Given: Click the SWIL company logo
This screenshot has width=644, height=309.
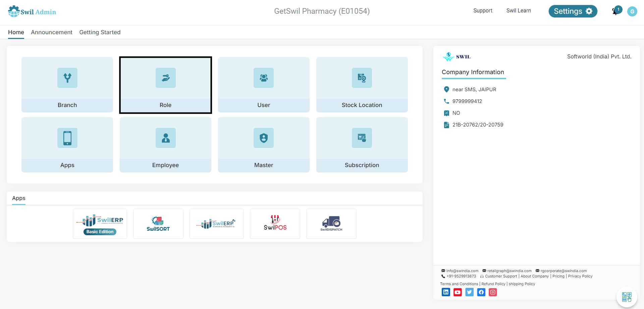Looking at the screenshot, I should 457,57.
